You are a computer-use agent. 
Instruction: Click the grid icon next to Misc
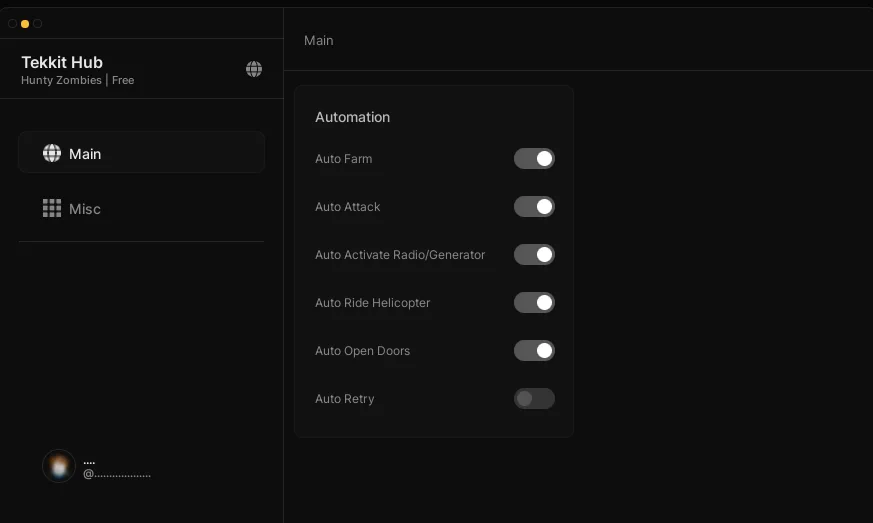(x=52, y=208)
